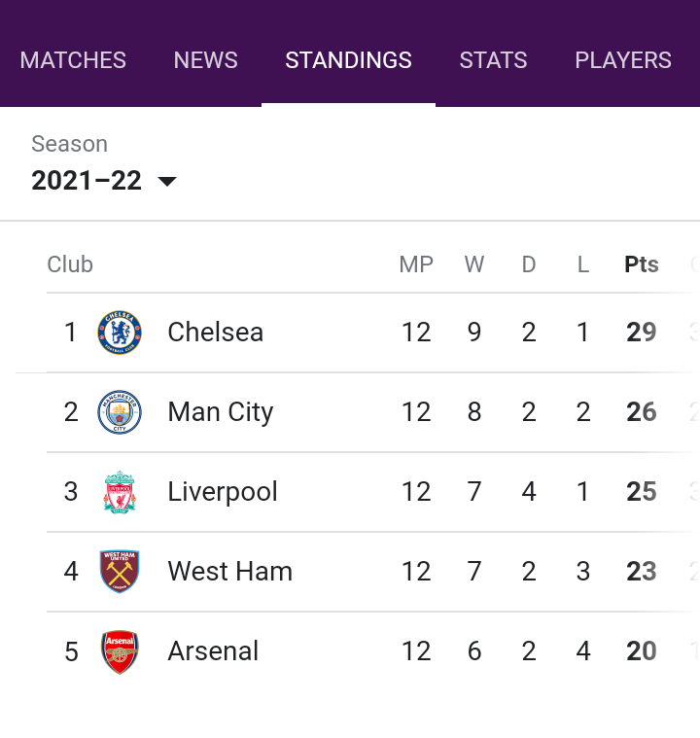700x738 pixels.
Task: Click the Arsenal club crest icon
Action: click(x=120, y=651)
